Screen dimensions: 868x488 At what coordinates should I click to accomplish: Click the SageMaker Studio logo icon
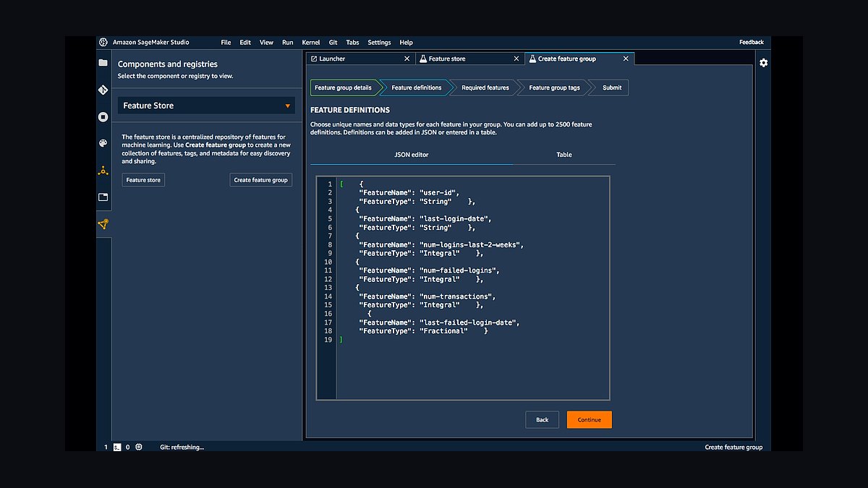coord(103,42)
